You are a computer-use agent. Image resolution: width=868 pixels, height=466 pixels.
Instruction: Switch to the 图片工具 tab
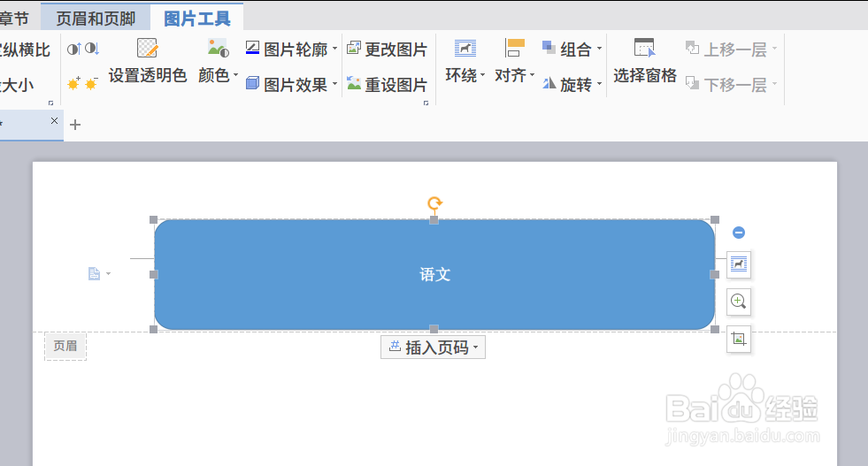tap(197, 19)
